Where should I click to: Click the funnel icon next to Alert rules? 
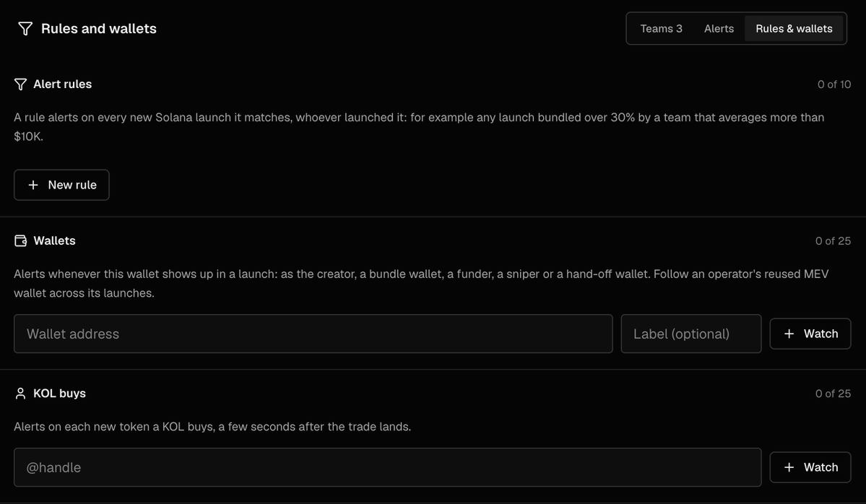20,84
